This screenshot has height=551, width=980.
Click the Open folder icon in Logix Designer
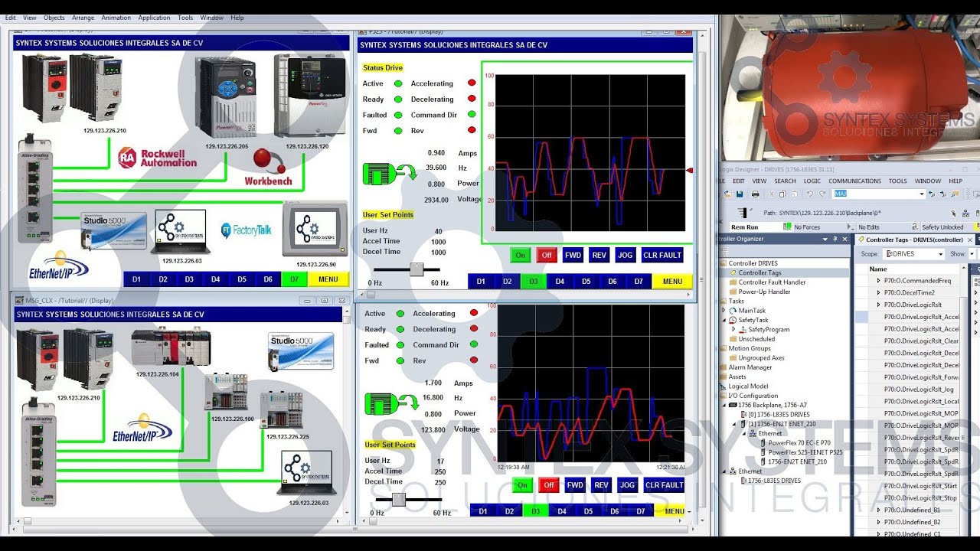click(728, 194)
